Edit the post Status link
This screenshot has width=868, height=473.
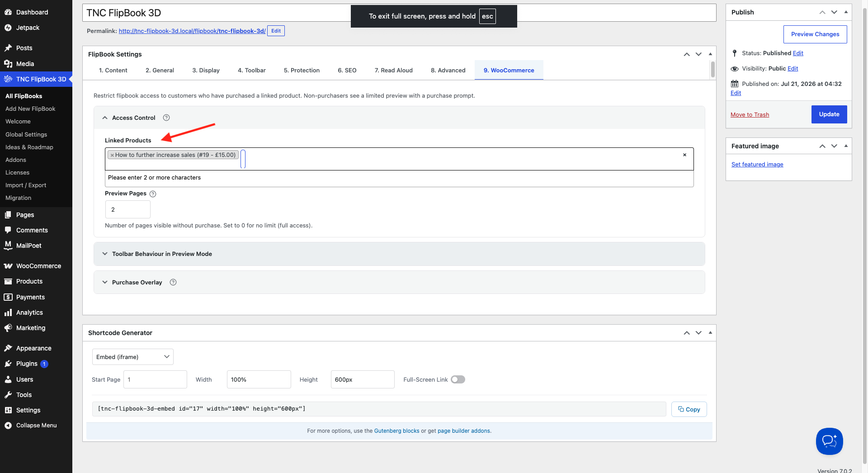pos(798,53)
